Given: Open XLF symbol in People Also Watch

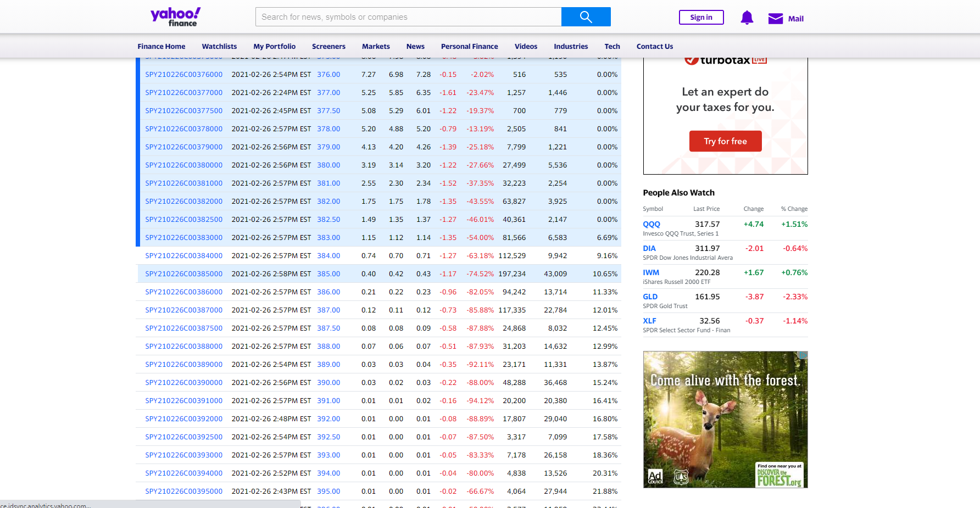Looking at the screenshot, I should [x=649, y=321].
